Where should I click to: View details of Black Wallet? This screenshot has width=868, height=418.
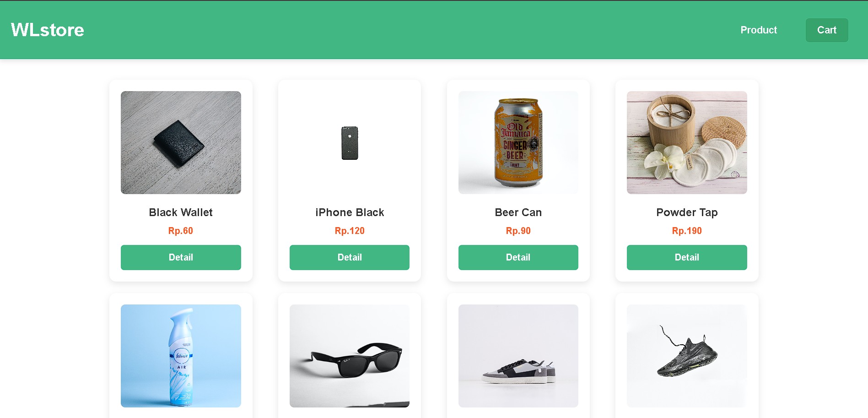point(180,257)
